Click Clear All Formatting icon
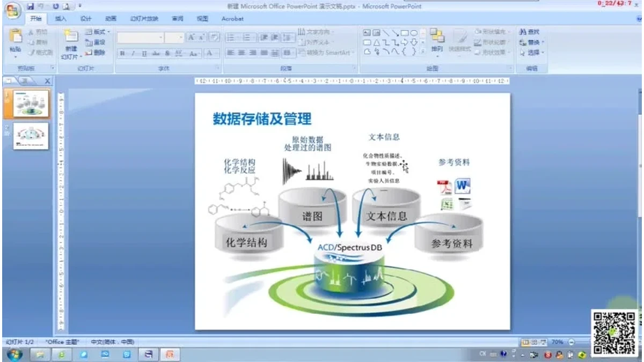Image resolution: width=644 pixels, height=362 pixels. coord(214,38)
